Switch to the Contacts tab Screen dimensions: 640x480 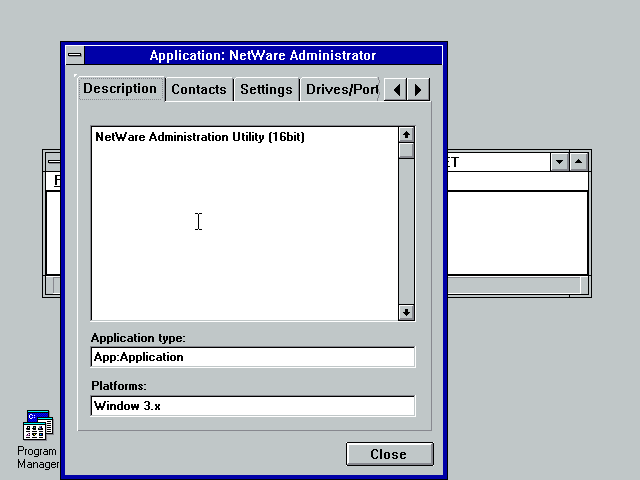point(199,89)
